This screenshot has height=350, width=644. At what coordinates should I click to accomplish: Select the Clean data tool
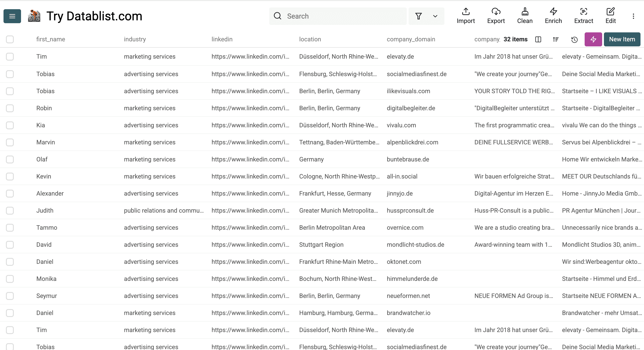[x=525, y=16]
